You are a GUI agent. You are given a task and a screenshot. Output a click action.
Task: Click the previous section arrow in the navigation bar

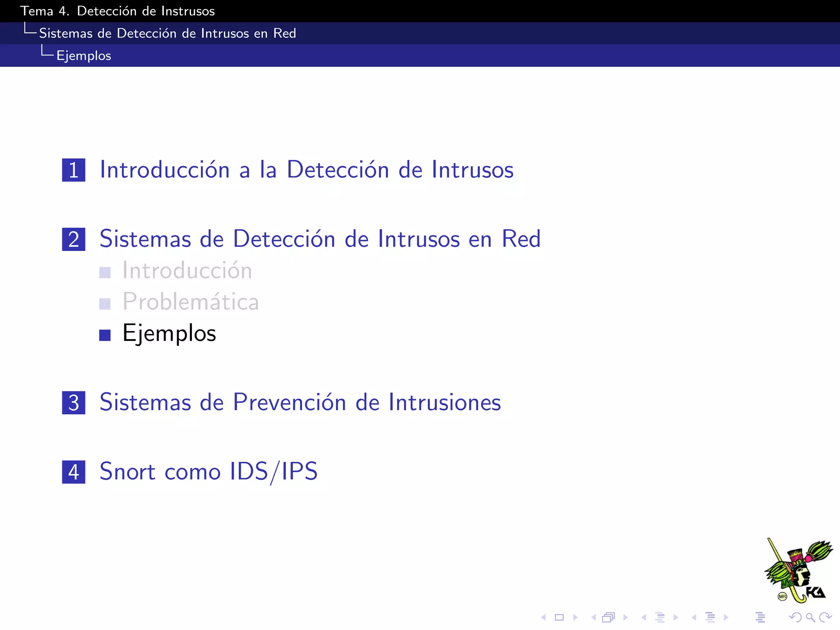point(694,617)
